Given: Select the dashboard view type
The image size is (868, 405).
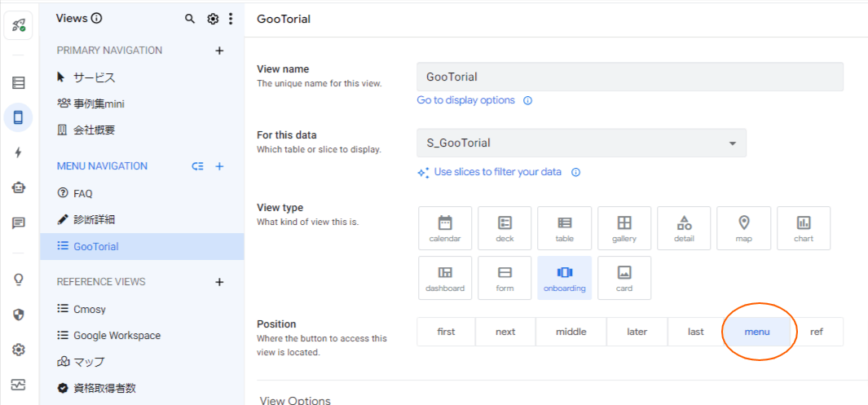Looking at the screenshot, I should 445,278.
